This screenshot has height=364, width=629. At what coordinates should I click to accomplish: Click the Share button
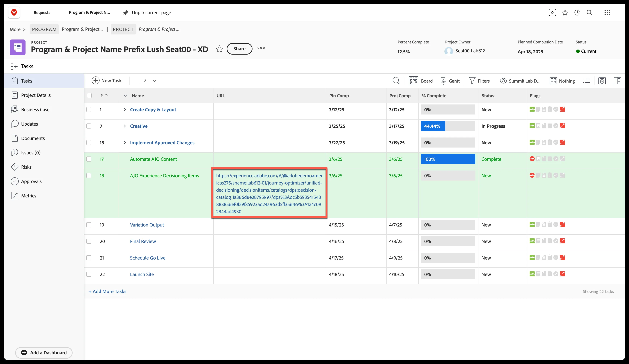click(x=239, y=49)
